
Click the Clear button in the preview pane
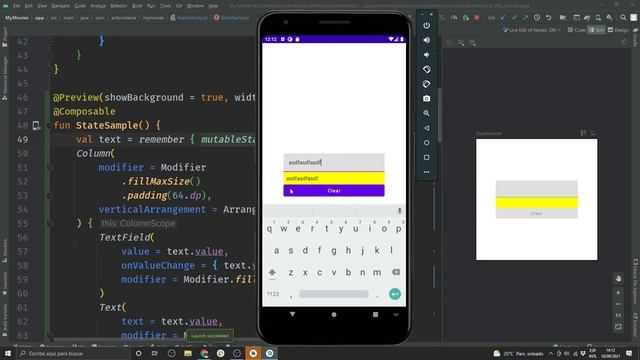coord(537,213)
